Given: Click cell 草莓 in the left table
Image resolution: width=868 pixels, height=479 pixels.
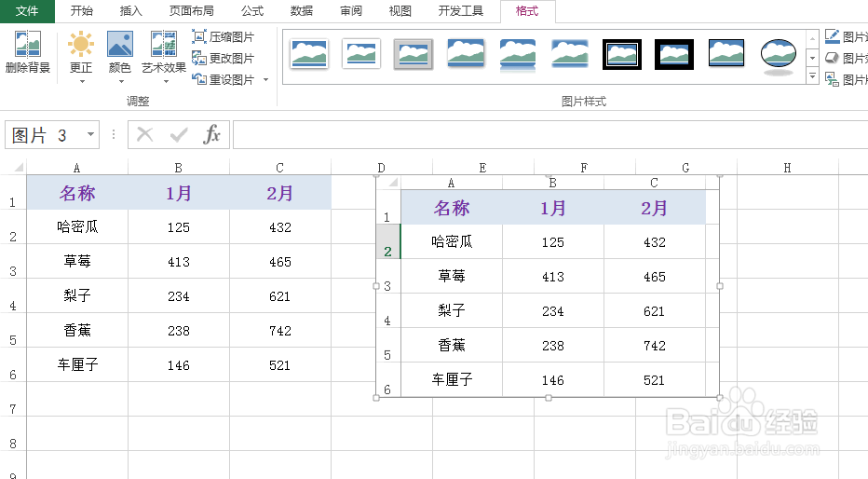Looking at the screenshot, I should [x=77, y=261].
